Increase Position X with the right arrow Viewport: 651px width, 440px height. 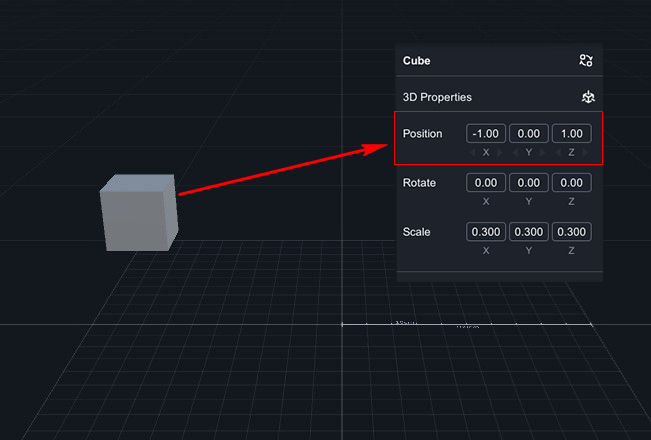point(498,152)
